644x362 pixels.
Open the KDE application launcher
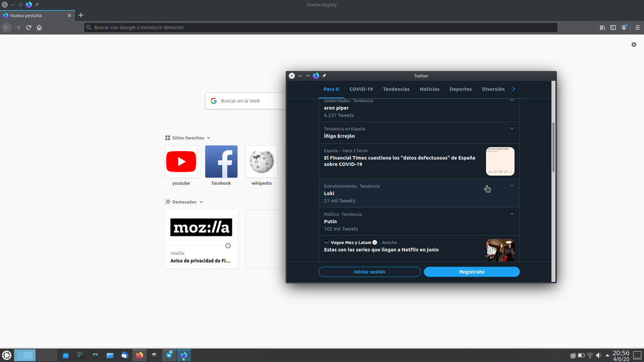point(6,355)
